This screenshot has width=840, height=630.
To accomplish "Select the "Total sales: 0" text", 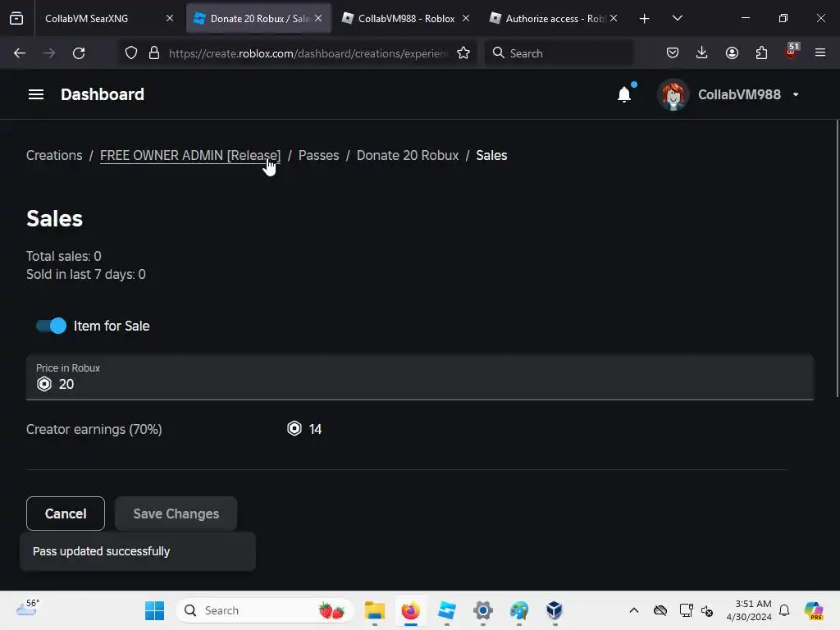I will pos(64,256).
